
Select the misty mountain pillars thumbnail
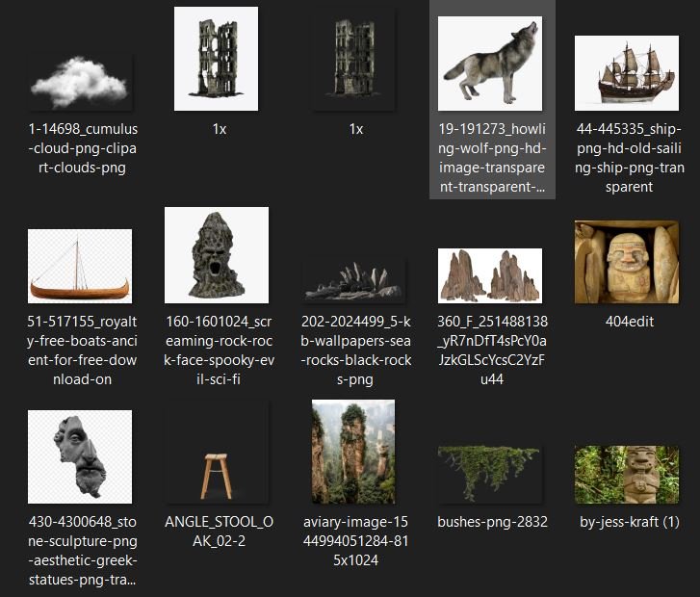[353, 452]
